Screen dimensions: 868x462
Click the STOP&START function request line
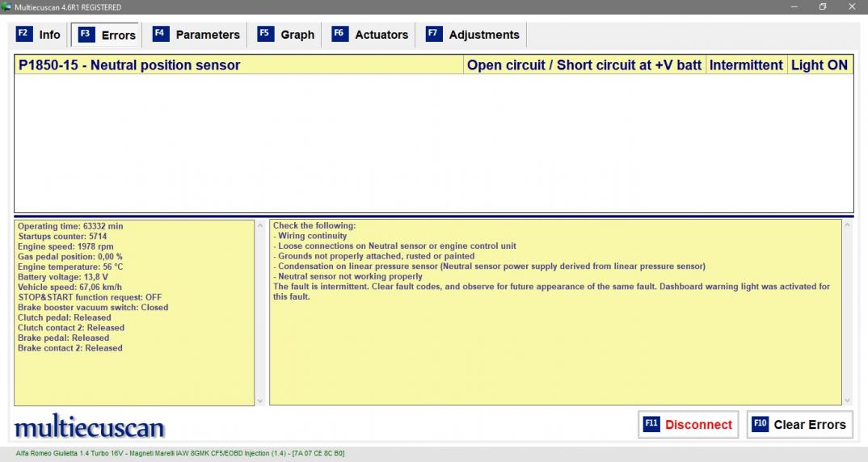[x=90, y=297]
